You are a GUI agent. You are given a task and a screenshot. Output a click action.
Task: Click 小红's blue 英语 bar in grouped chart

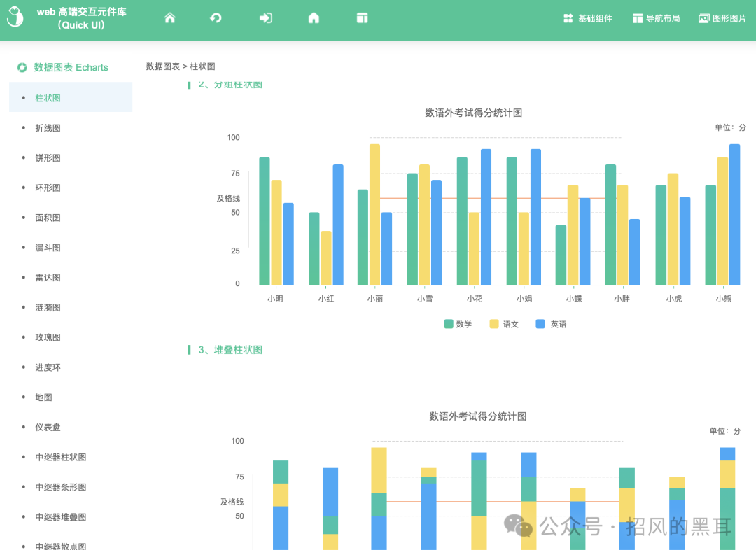338,225
